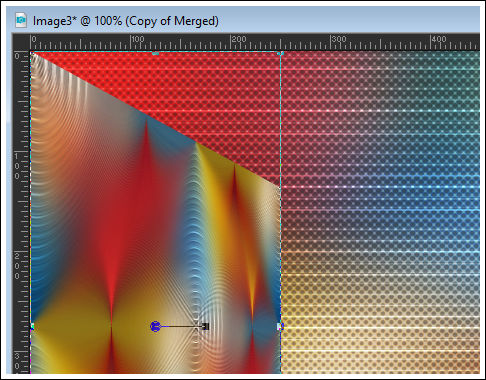Click the 300 mark on horizontal ruler
The height and width of the screenshot is (380, 486).
[x=339, y=39]
